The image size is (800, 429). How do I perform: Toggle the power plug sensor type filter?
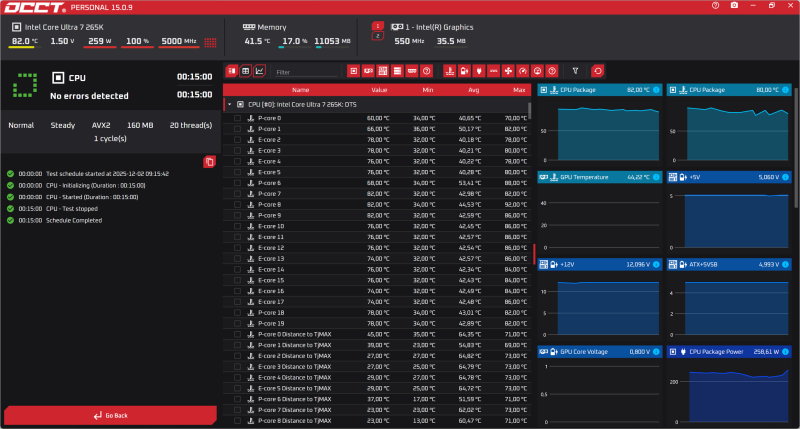[x=479, y=71]
